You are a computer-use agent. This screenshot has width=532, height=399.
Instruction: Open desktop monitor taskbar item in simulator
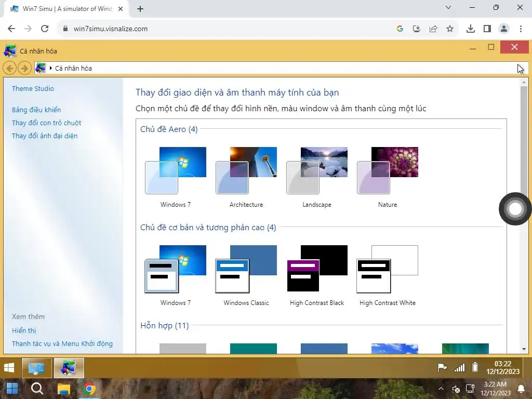[x=37, y=368]
